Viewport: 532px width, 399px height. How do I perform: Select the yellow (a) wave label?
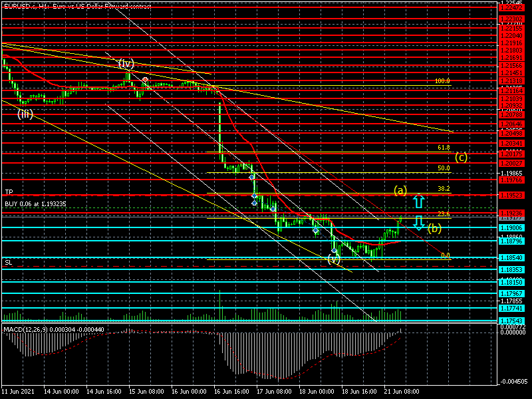coord(400,191)
